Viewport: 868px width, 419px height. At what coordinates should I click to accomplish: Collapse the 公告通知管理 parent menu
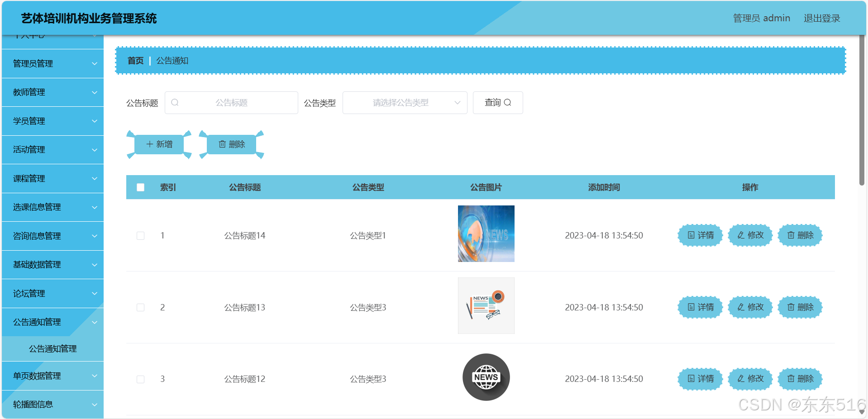point(53,322)
